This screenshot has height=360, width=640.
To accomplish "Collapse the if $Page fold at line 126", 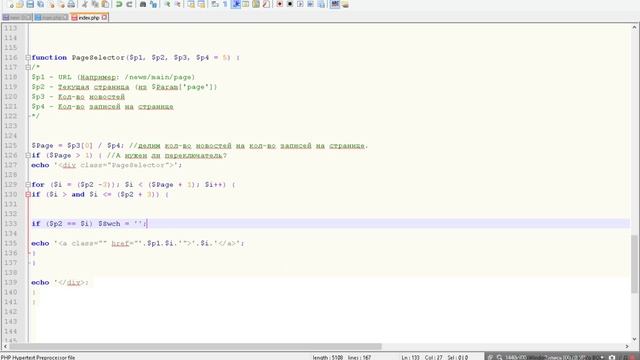I will point(28,156).
